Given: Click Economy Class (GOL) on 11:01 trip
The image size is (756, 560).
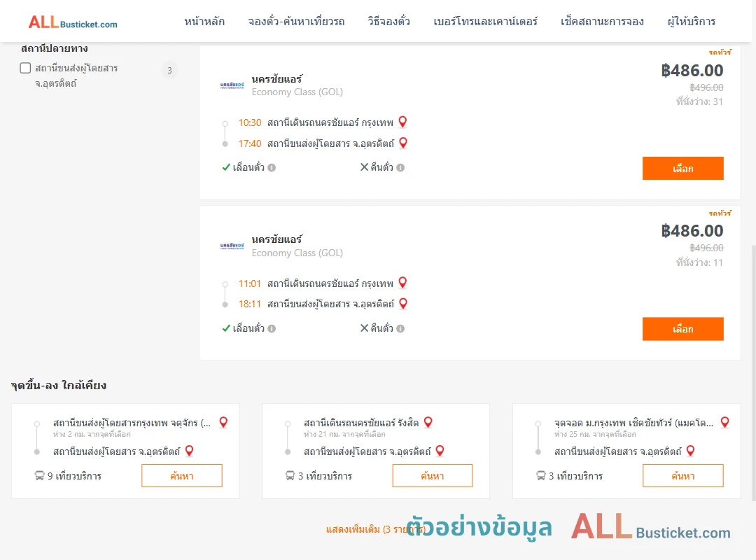Looking at the screenshot, I should pos(297,253).
